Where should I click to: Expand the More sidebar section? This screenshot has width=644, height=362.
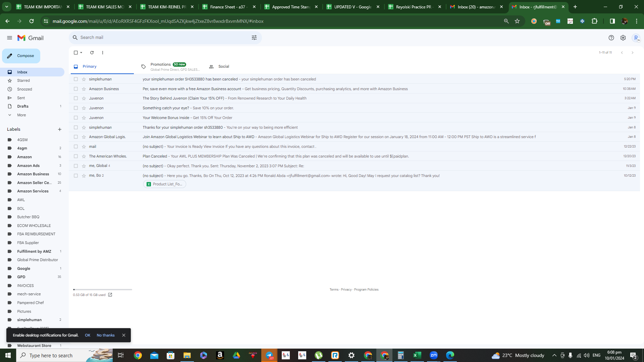pos(21,115)
